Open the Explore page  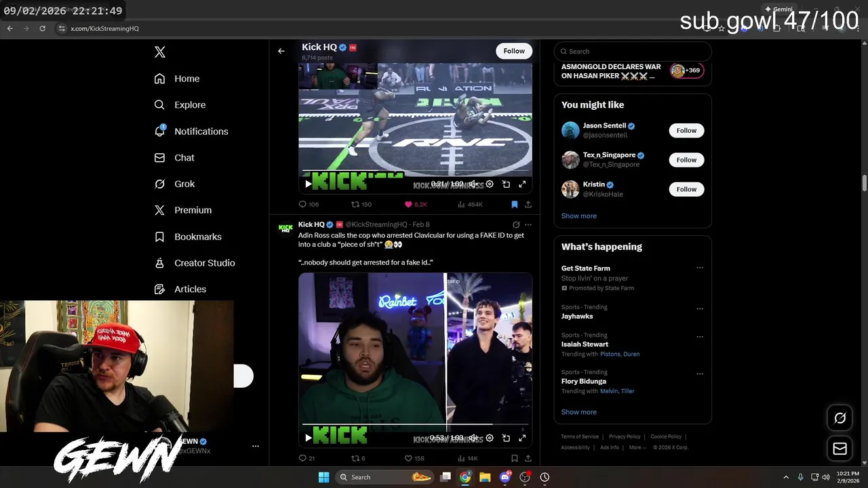click(180, 105)
